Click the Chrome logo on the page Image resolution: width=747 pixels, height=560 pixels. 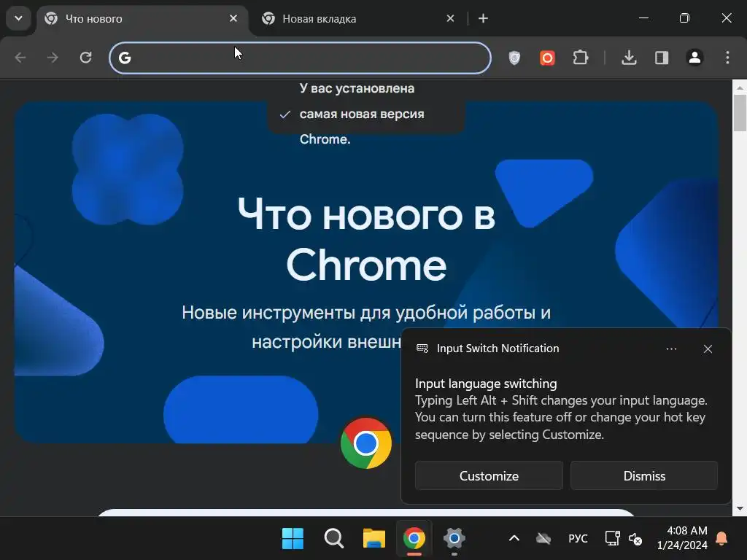[x=366, y=443]
